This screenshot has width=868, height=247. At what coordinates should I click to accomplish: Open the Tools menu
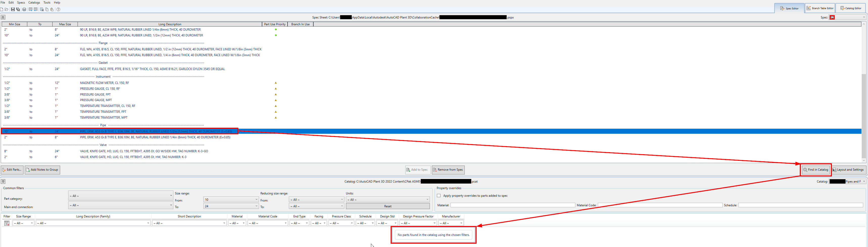coord(47,2)
